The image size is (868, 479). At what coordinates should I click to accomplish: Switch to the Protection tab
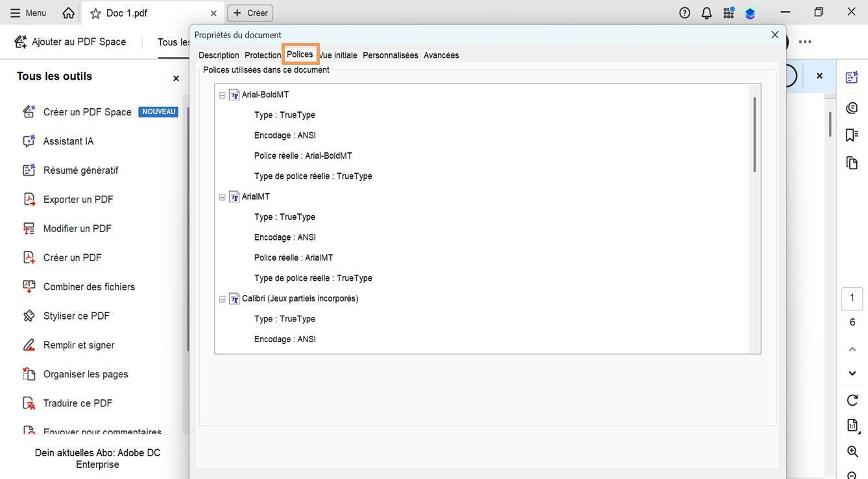[263, 55]
